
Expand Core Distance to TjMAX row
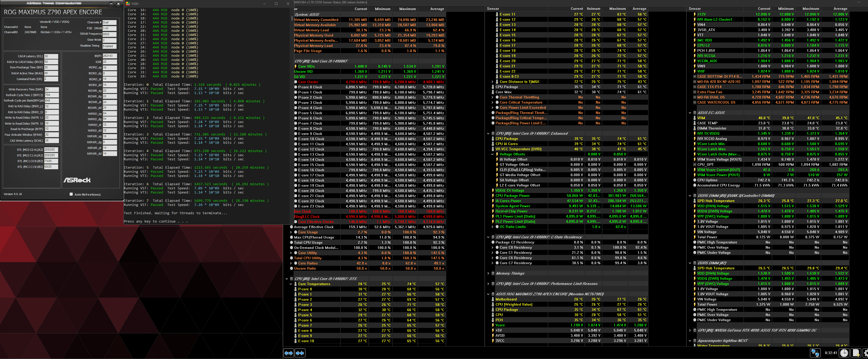[x=493, y=82]
